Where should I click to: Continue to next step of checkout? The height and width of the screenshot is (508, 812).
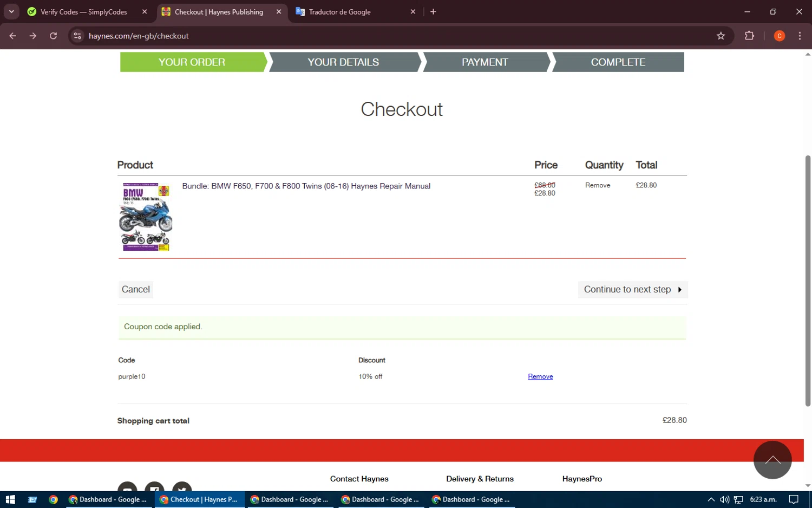[x=633, y=289]
